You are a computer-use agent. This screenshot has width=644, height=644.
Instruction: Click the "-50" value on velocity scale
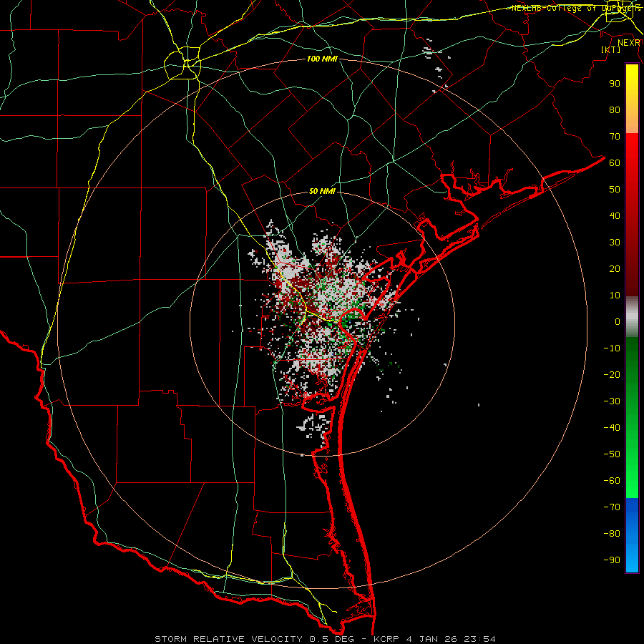pos(612,454)
